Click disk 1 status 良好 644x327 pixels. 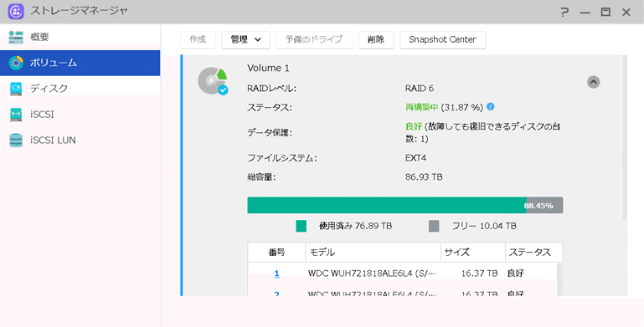click(516, 273)
